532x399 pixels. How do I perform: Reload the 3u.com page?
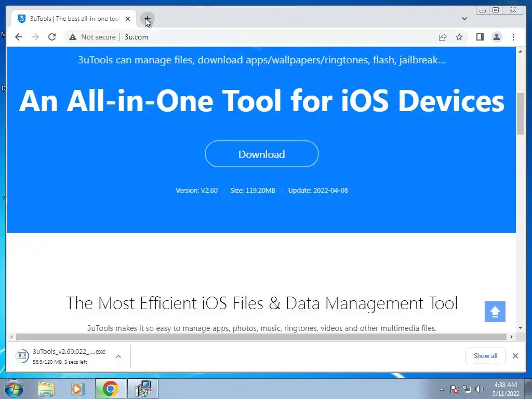(52, 37)
